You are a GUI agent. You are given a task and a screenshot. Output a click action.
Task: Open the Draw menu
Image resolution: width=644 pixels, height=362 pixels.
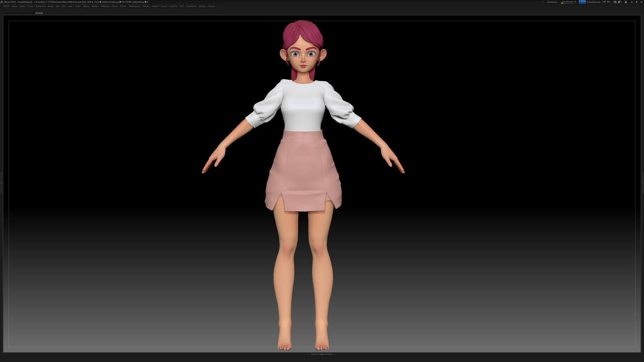pyautogui.click(x=50, y=6)
